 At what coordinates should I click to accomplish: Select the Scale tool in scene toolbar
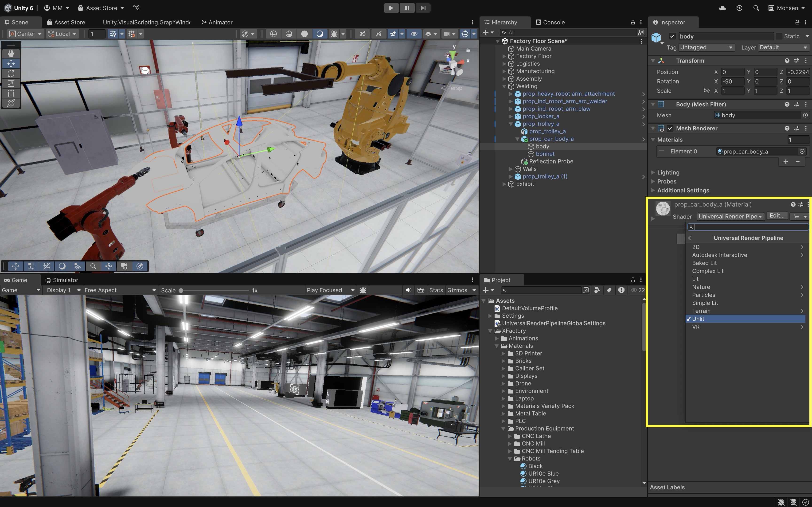point(11,83)
